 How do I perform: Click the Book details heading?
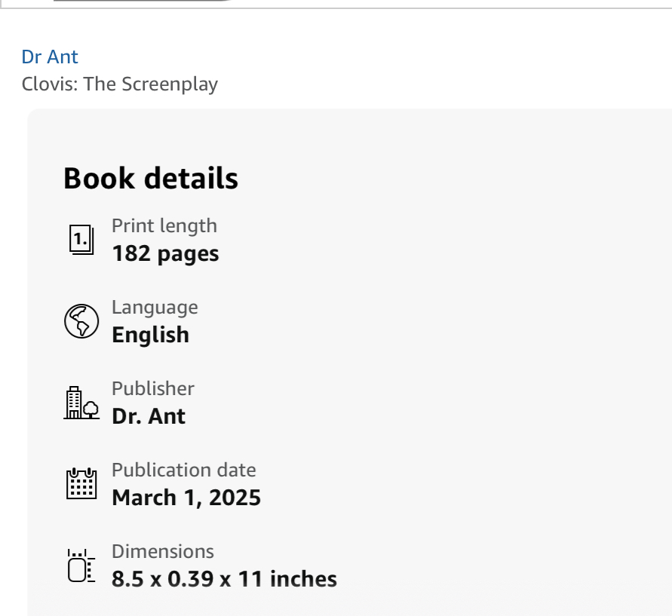point(150,178)
